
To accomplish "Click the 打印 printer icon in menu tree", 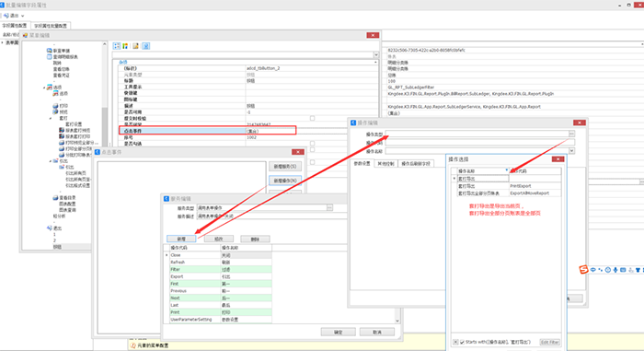I will [x=55, y=106].
